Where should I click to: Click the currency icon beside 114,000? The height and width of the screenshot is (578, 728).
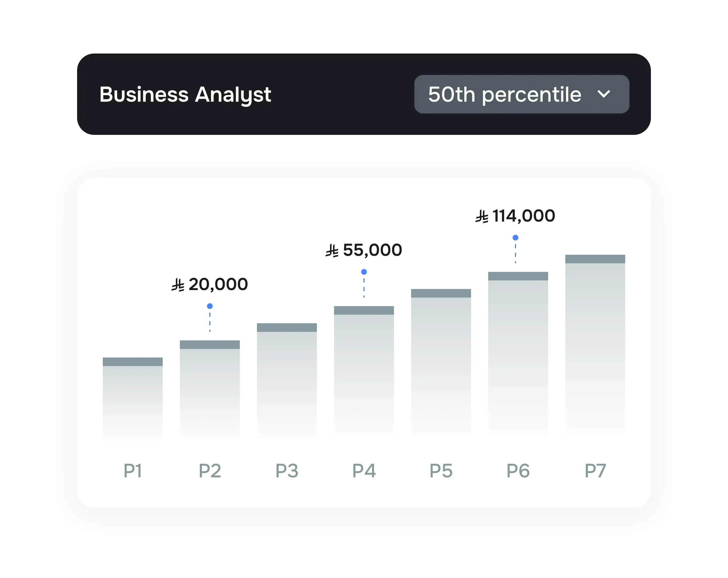[x=482, y=215]
